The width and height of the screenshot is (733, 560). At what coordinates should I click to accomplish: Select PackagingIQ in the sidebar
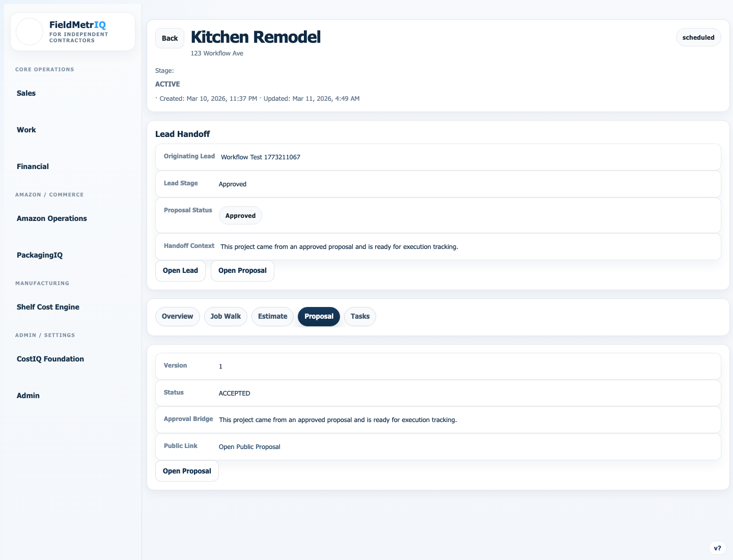pos(40,255)
